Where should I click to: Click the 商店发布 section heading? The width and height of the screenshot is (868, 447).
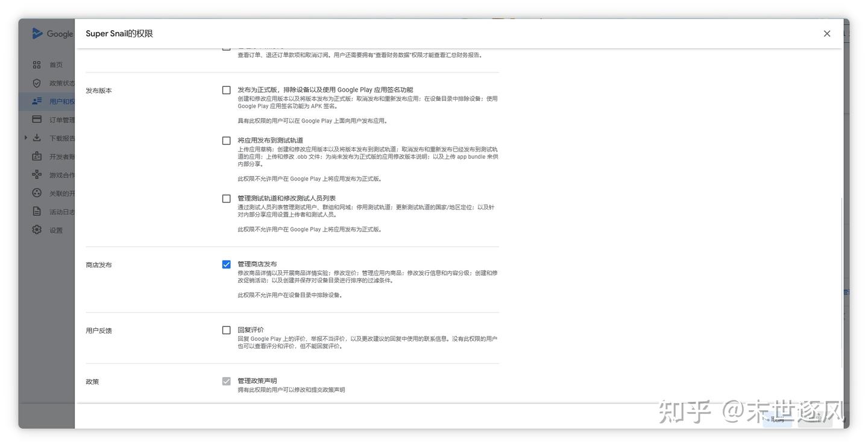click(99, 265)
